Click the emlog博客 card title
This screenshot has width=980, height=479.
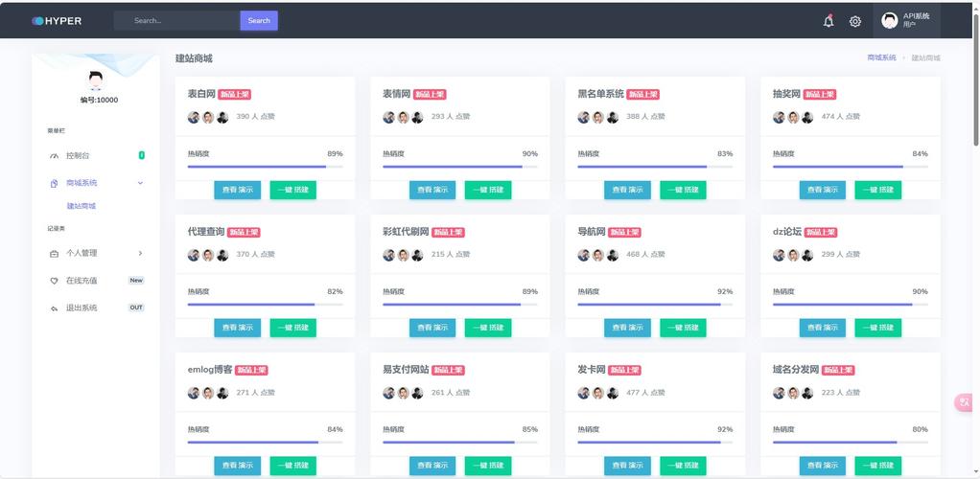pos(210,370)
